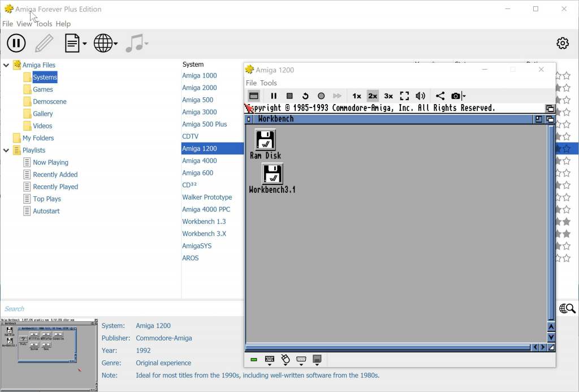
Task: Click the fast-forward icon in Amiga 1200 toolbar
Action: coord(337,96)
